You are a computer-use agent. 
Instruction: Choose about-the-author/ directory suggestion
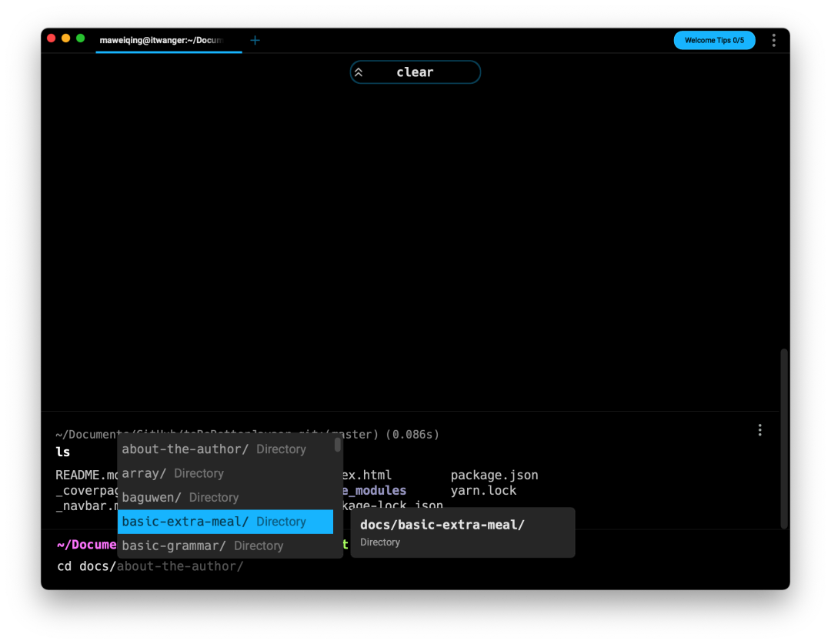pyautogui.click(x=225, y=449)
